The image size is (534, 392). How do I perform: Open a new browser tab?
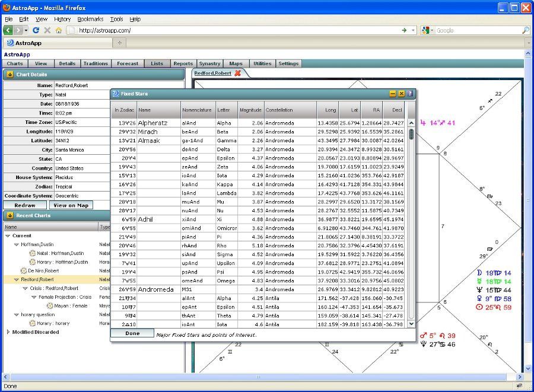click(x=119, y=43)
